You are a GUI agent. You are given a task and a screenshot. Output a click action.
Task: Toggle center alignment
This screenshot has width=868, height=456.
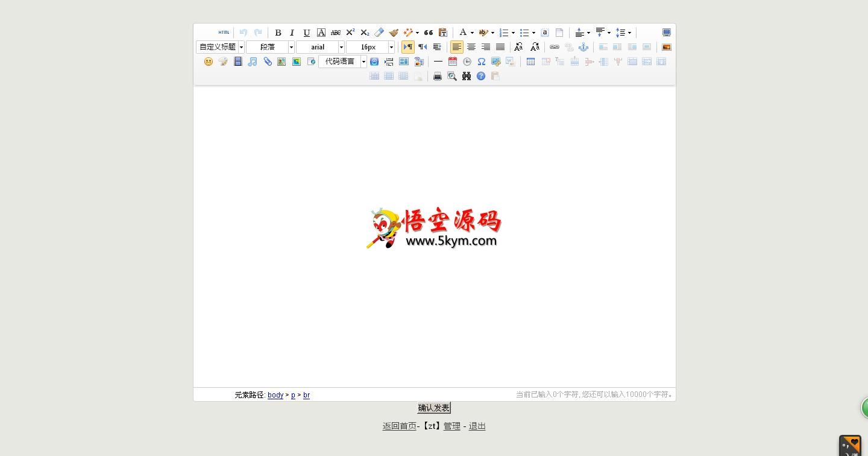pyautogui.click(x=471, y=47)
